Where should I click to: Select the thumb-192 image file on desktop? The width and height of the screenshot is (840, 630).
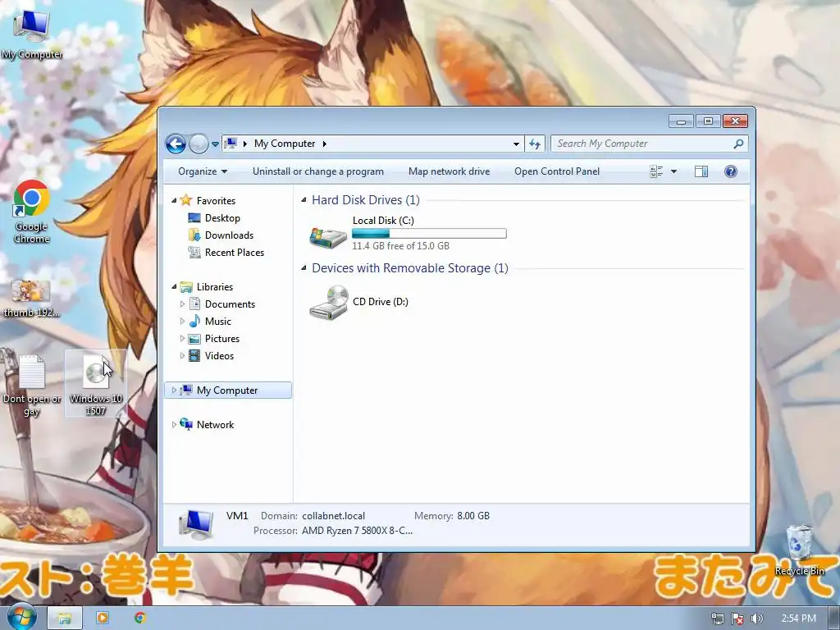tap(32, 299)
